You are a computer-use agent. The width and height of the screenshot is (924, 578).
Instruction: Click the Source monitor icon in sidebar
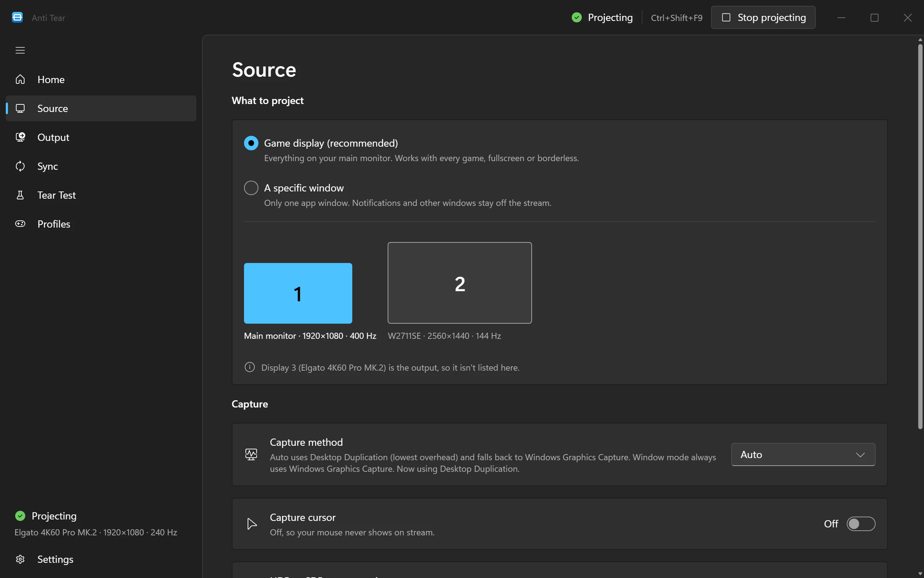click(20, 108)
